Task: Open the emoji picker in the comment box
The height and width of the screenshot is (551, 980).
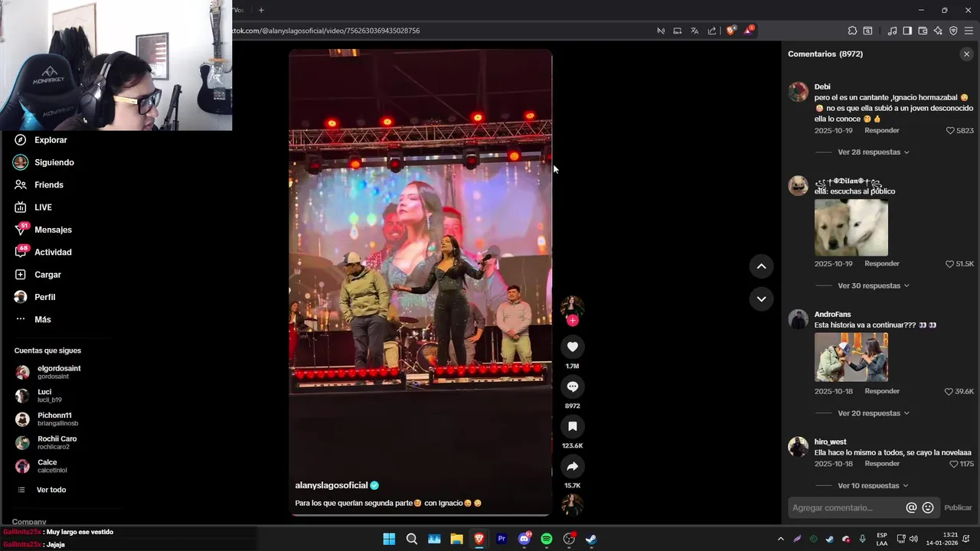Action: pos(928,507)
